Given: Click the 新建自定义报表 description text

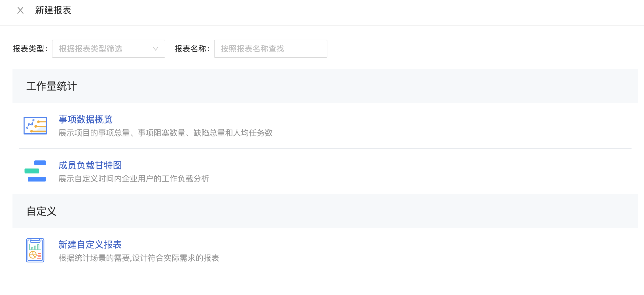Looking at the screenshot, I should click(x=139, y=258).
